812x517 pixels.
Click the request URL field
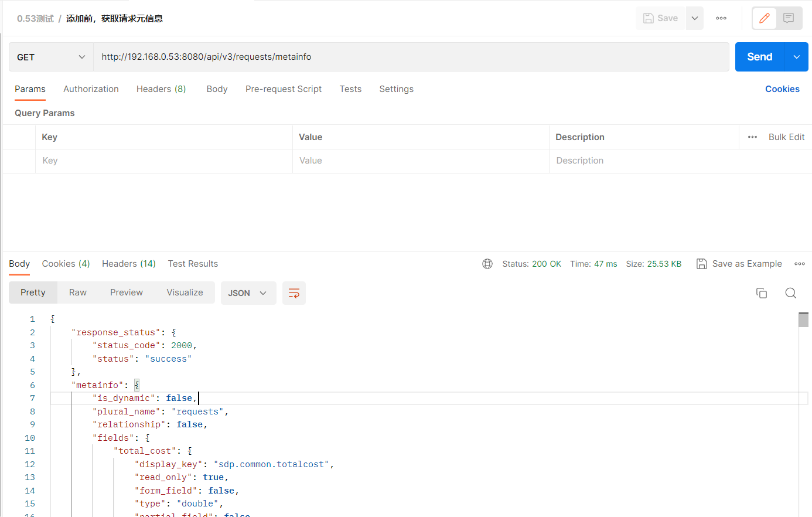coord(411,57)
